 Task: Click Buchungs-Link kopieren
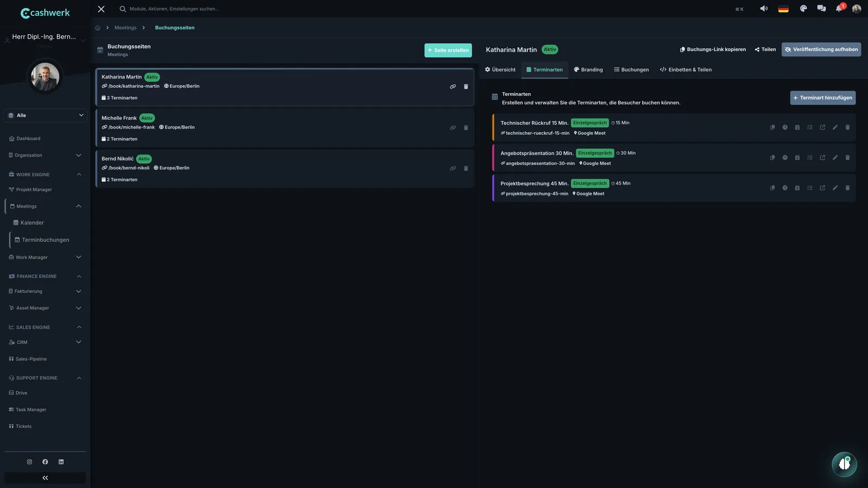[713, 50]
